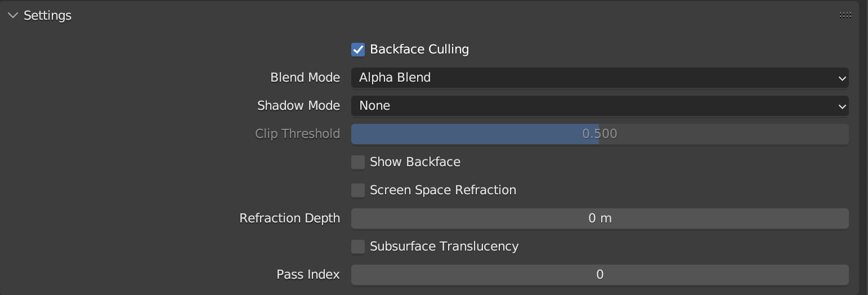Collapse the Settings panel chevron
Image resolution: width=868 pixels, height=295 pixels.
tap(12, 16)
